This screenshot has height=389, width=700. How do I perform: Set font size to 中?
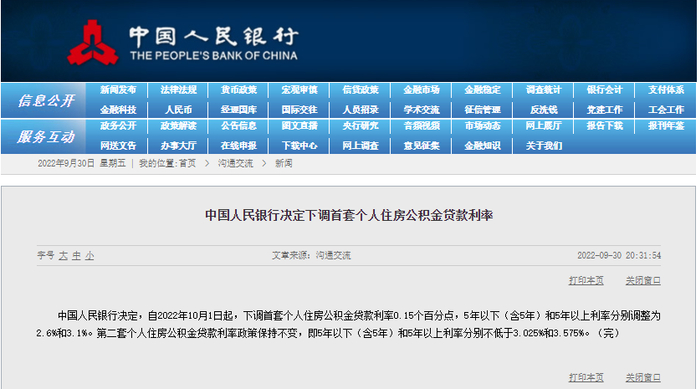[x=76, y=255]
